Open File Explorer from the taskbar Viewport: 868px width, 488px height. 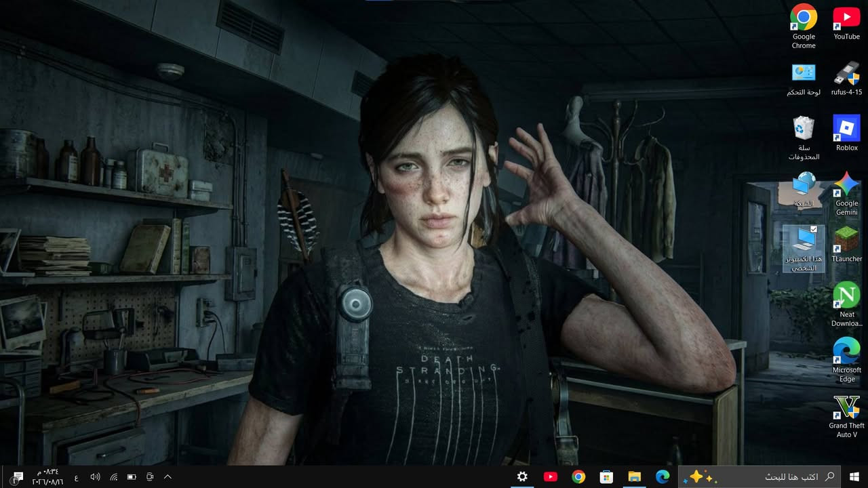coord(634,477)
